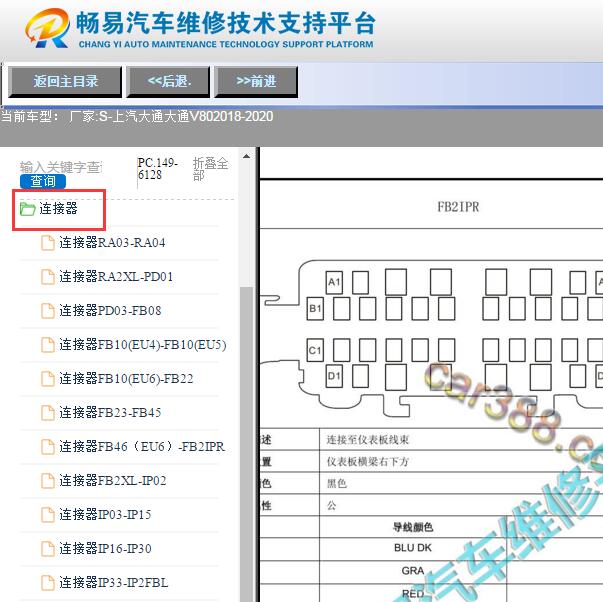Select 连接器IP03-IP15 entry
This screenshot has height=602, width=603.
(x=105, y=515)
